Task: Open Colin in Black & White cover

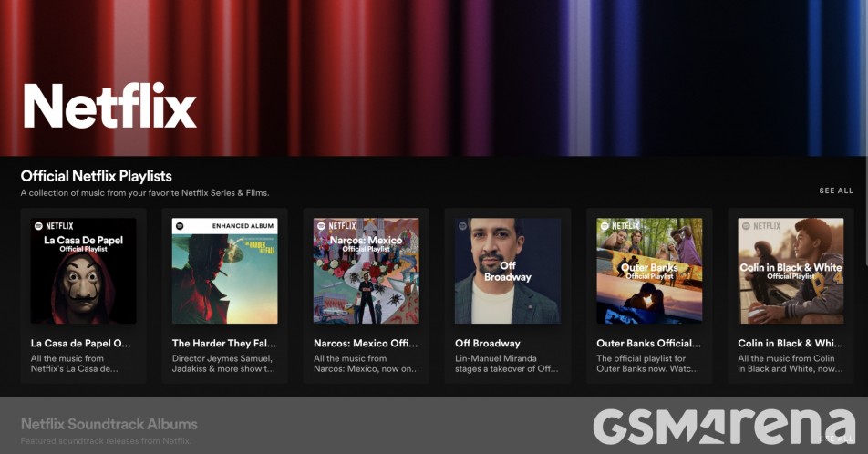Action: point(790,271)
